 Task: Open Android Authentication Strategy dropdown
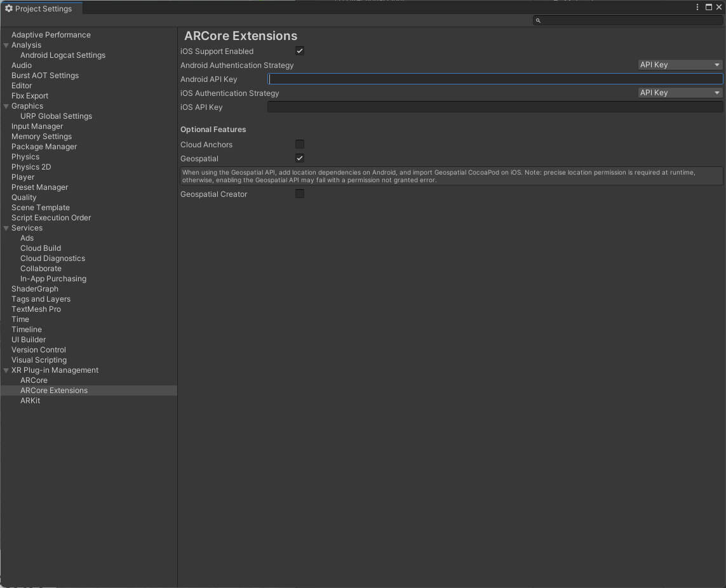[x=680, y=65]
